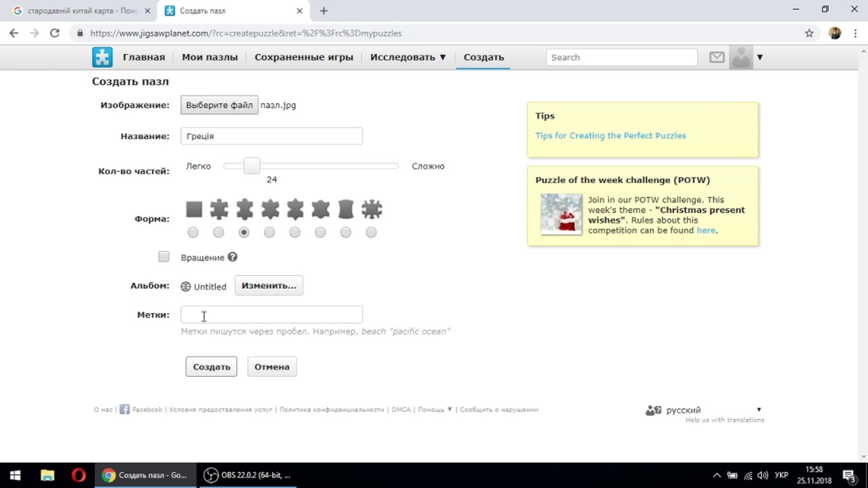Open the Сохраненные игры menu item
868x488 pixels.
point(304,57)
